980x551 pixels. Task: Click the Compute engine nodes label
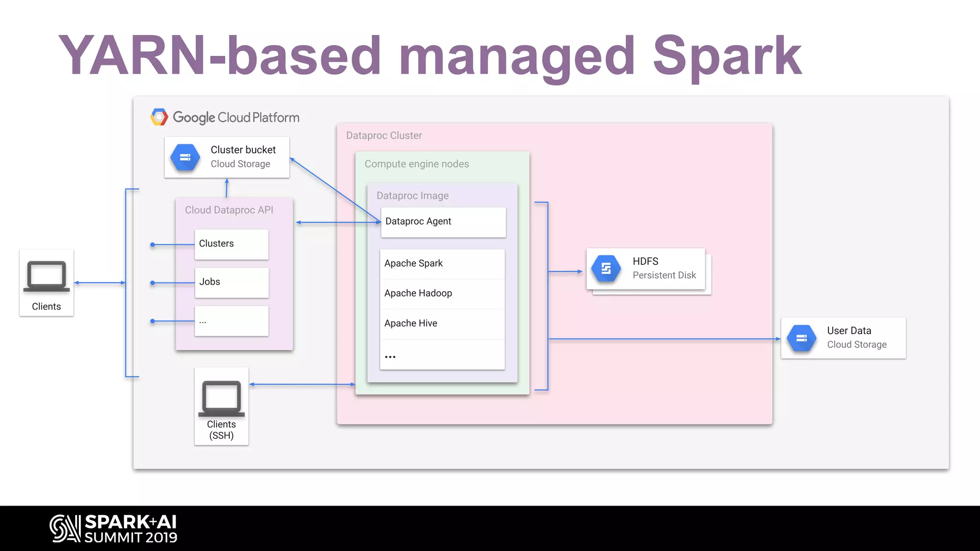click(416, 164)
